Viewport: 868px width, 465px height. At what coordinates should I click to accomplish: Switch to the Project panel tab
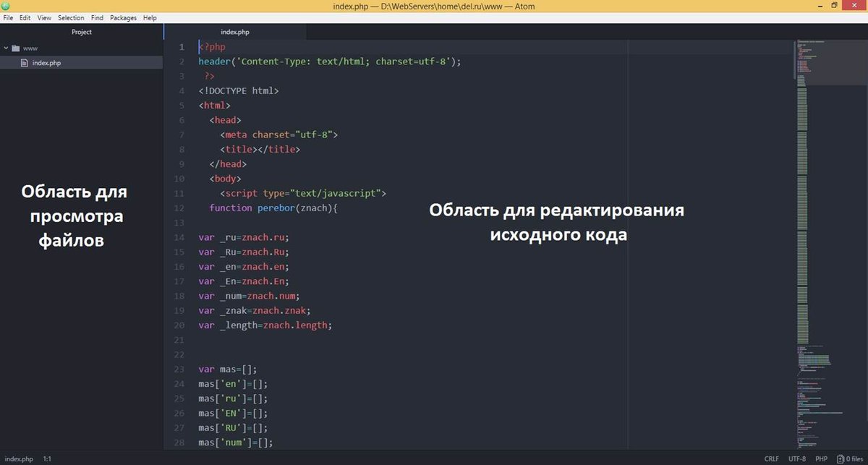pyautogui.click(x=82, y=32)
